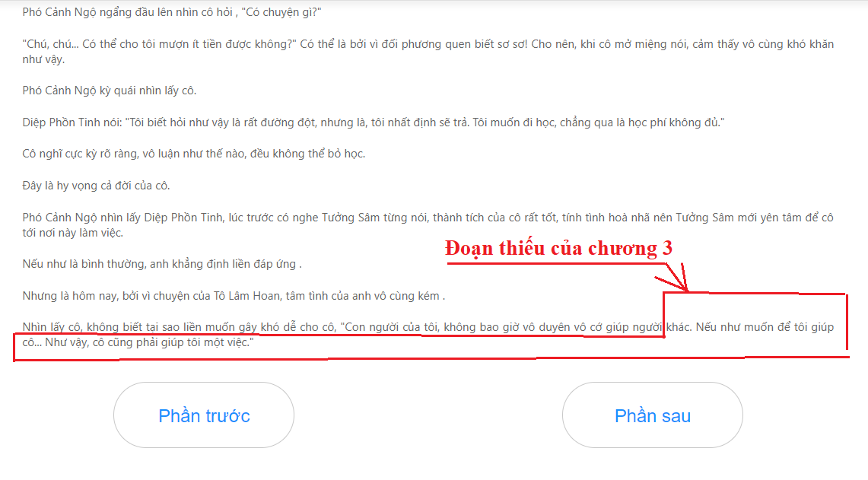Click the quote "Có chuyện gì?" in first line
Image resolution: width=868 pixels, height=480 pixels.
pyautogui.click(x=281, y=12)
